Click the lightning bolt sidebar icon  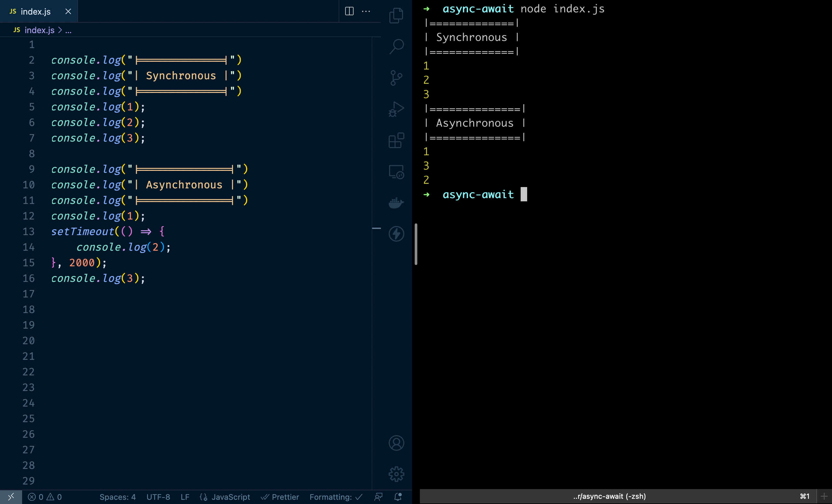(x=396, y=234)
